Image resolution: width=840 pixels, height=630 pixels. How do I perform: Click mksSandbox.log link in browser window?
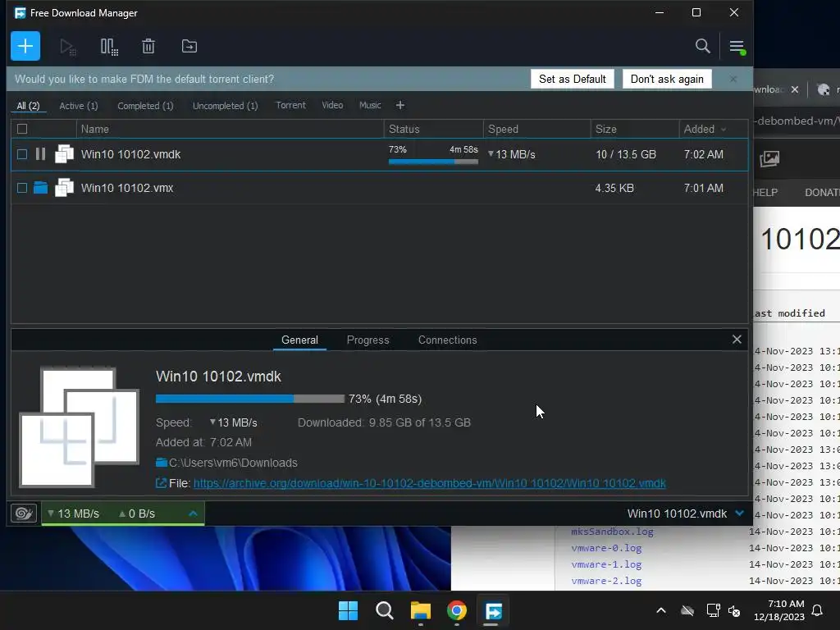point(612,532)
